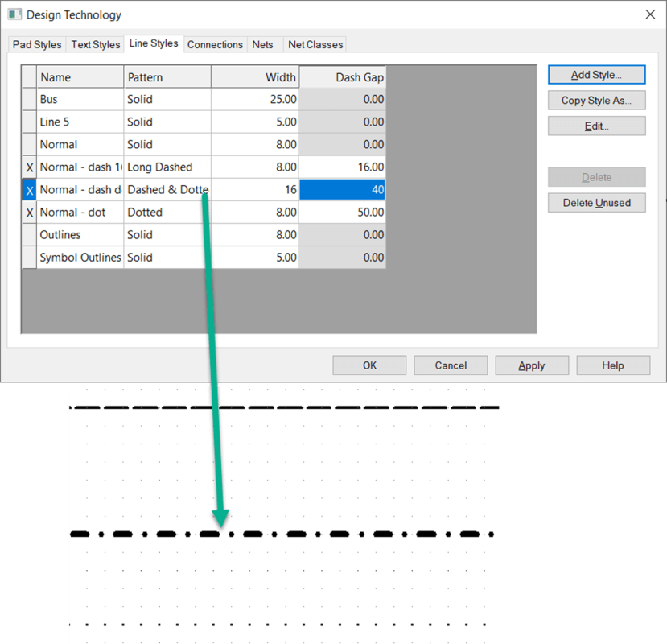Click the Delete Unused button

(x=596, y=203)
